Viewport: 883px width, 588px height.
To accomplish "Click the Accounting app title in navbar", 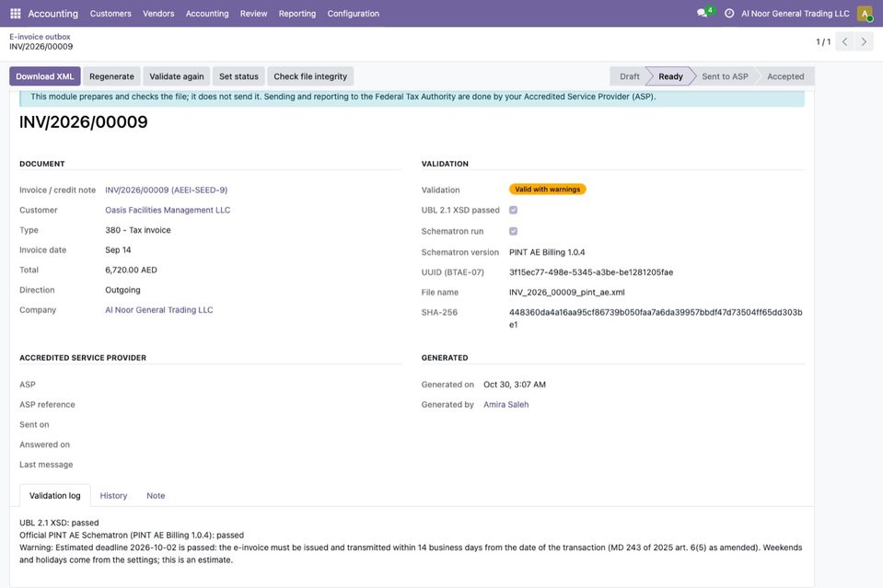I will point(52,14).
